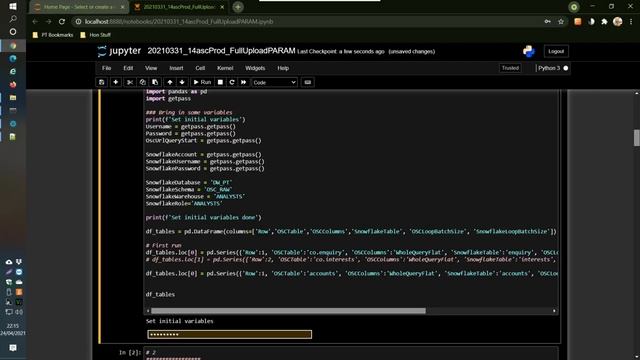
Task: Open the saved passwords key icon
Action: click(547, 22)
